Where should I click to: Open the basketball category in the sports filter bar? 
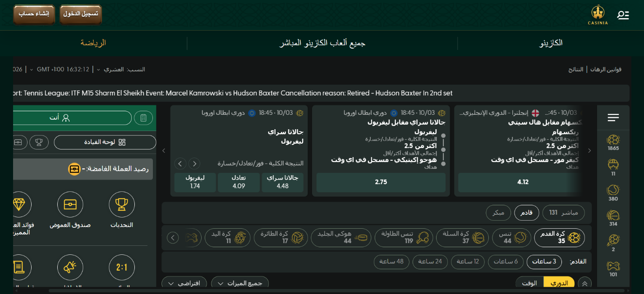pyautogui.click(x=462, y=237)
